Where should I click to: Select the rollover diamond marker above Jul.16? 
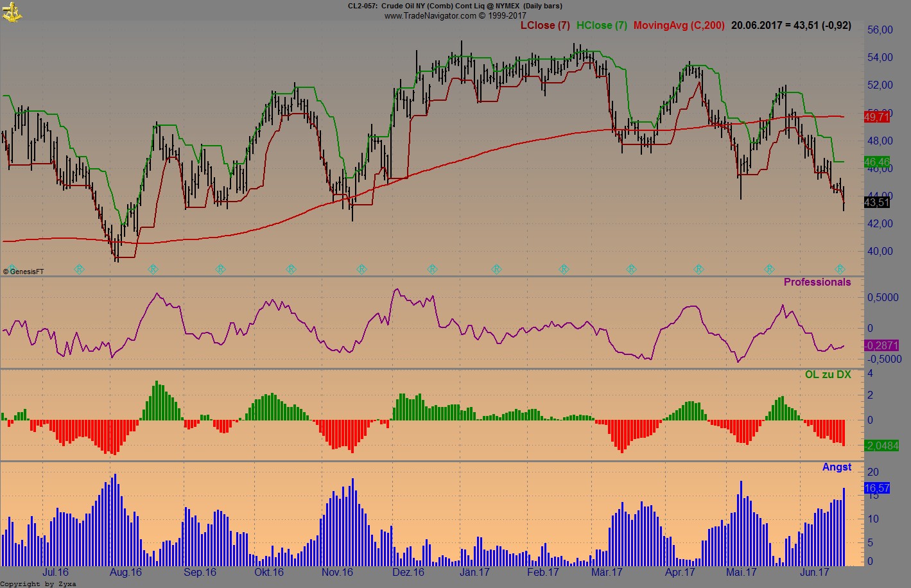(78, 270)
